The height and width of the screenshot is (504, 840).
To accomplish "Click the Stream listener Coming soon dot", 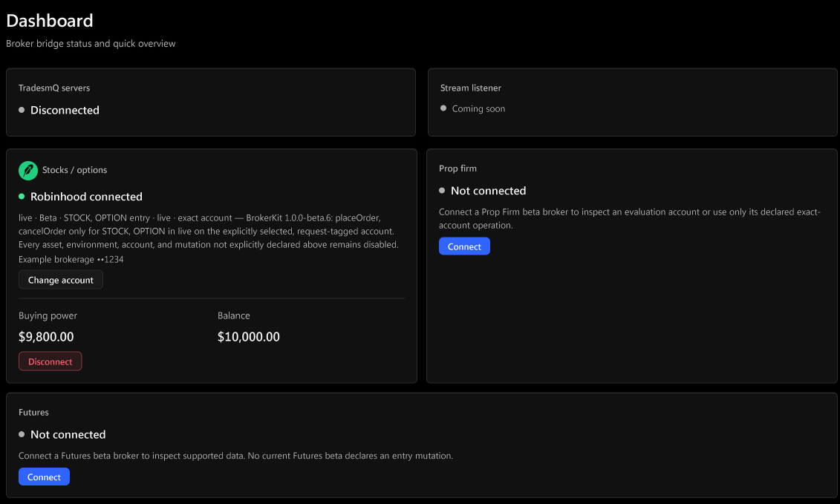I will [443, 108].
